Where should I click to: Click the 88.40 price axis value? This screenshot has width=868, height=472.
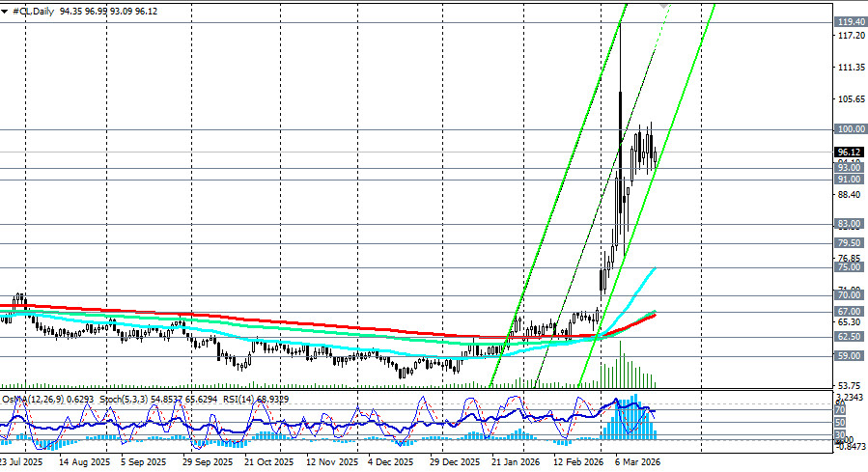pyautogui.click(x=850, y=195)
